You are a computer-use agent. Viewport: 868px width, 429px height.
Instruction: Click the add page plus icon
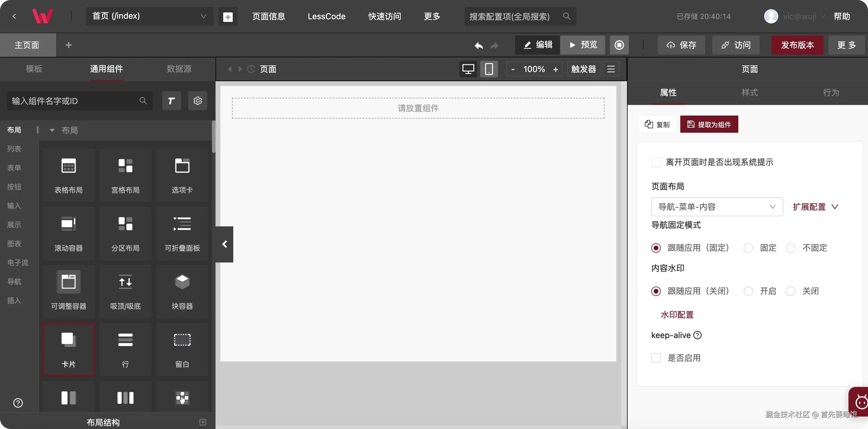point(228,17)
